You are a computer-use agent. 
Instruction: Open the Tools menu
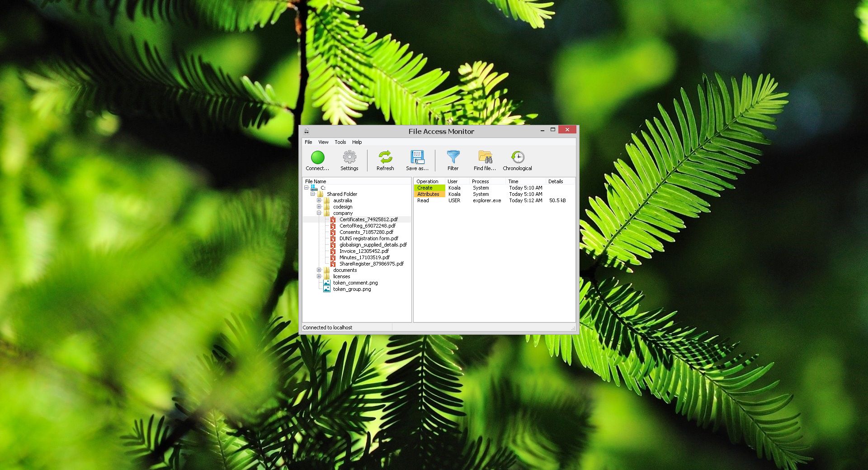point(340,142)
